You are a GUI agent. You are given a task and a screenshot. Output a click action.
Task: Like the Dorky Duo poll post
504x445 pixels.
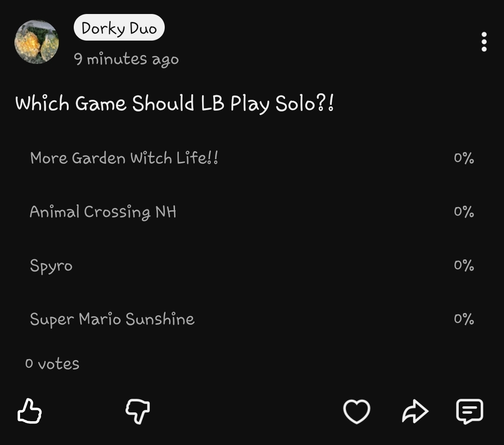[30, 411]
